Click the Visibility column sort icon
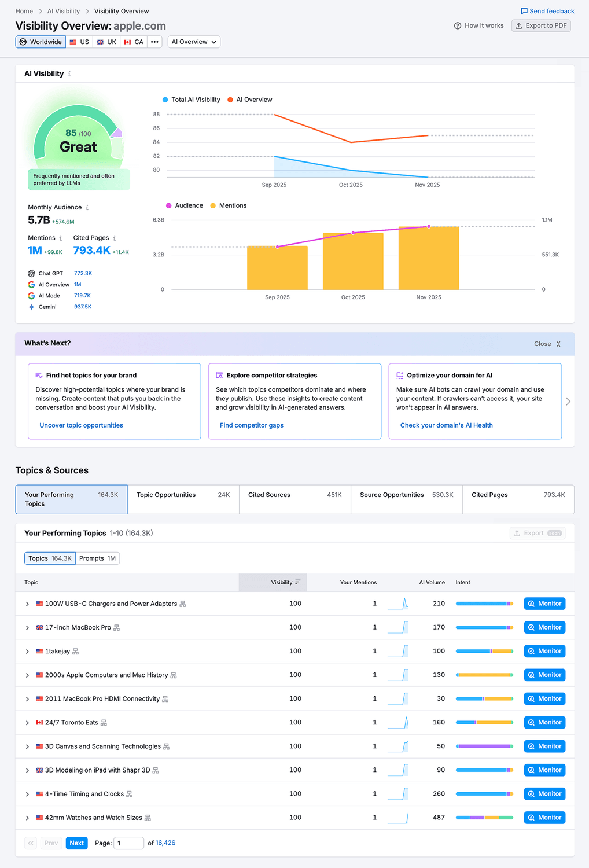Screen dimensions: 589x868 297,582
